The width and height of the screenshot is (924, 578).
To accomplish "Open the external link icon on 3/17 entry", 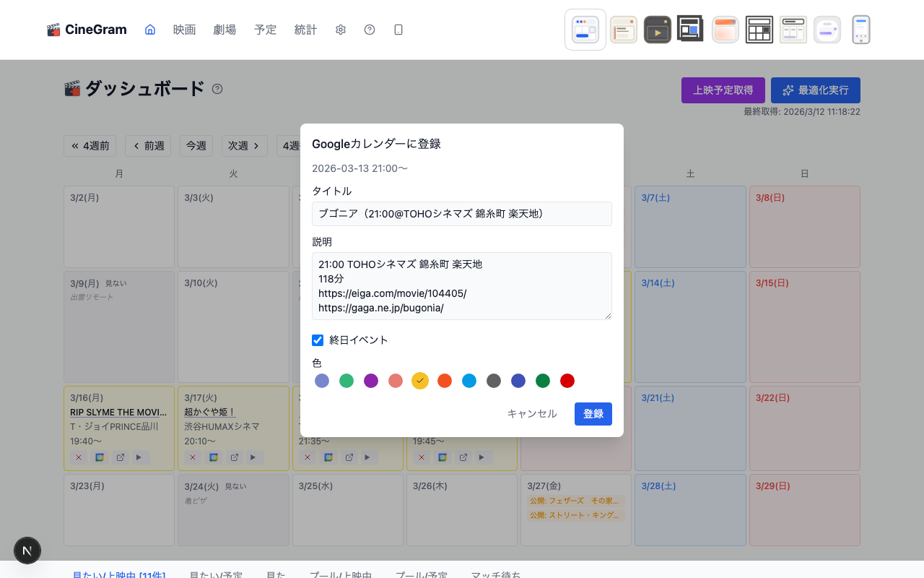I will coord(234,457).
